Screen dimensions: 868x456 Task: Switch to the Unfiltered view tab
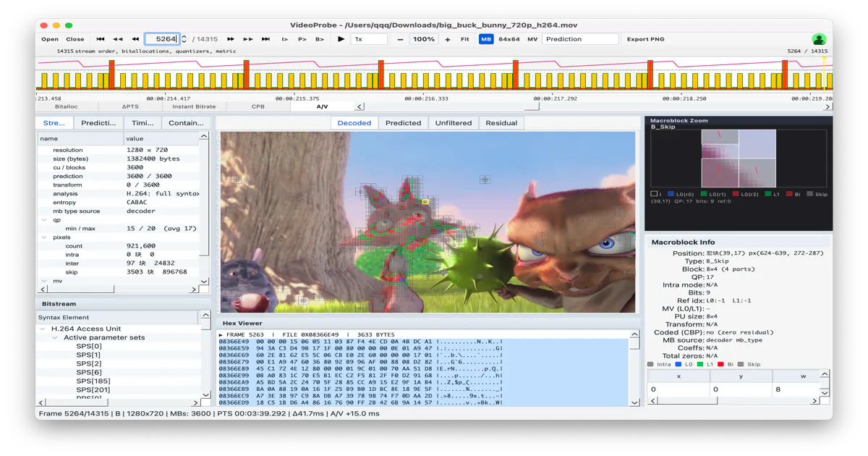(x=454, y=123)
